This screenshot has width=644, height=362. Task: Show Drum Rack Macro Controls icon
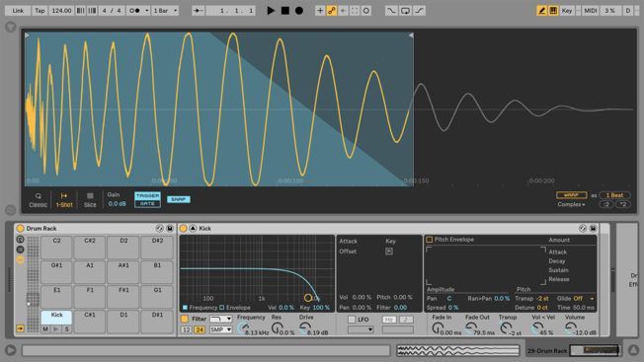(x=20, y=239)
